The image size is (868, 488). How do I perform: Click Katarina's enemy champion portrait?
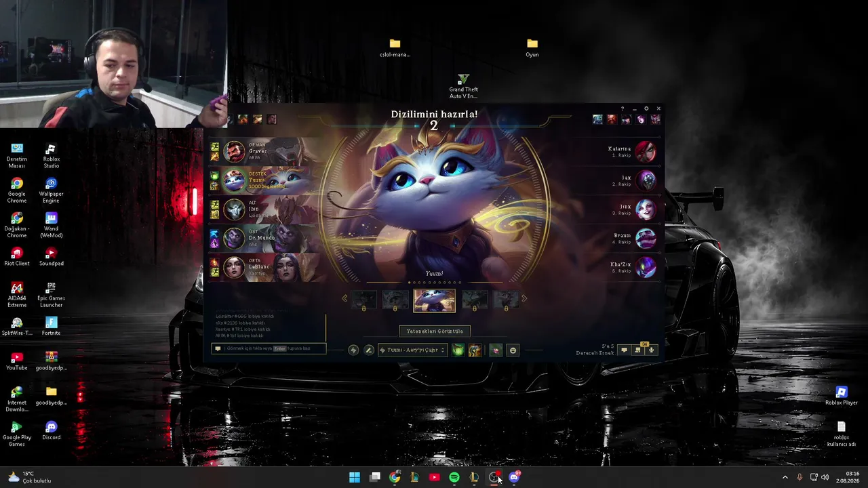pyautogui.click(x=645, y=152)
